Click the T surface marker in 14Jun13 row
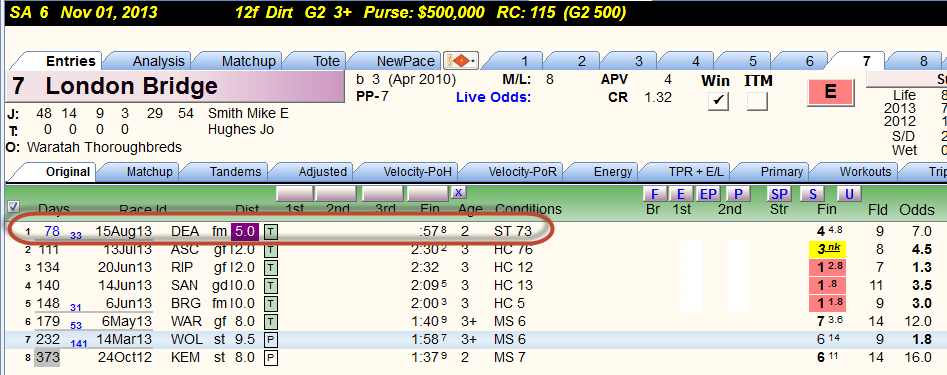The width and height of the screenshot is (947, 375). point(271,286)
